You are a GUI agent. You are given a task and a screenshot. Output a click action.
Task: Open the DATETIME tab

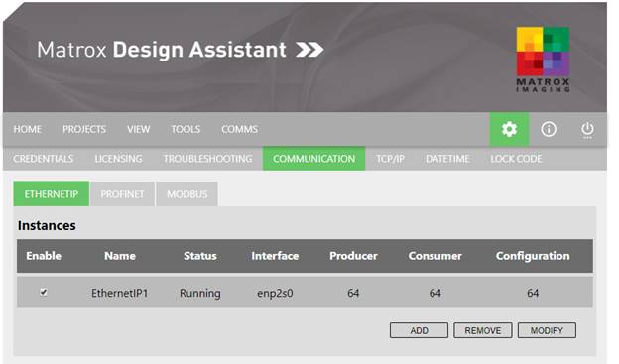point(447,159)
